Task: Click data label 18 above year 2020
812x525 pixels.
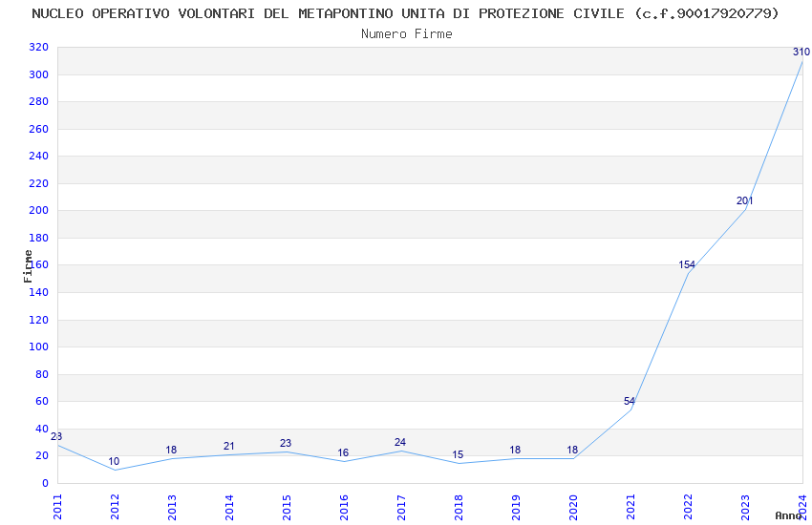Action: 572,450
